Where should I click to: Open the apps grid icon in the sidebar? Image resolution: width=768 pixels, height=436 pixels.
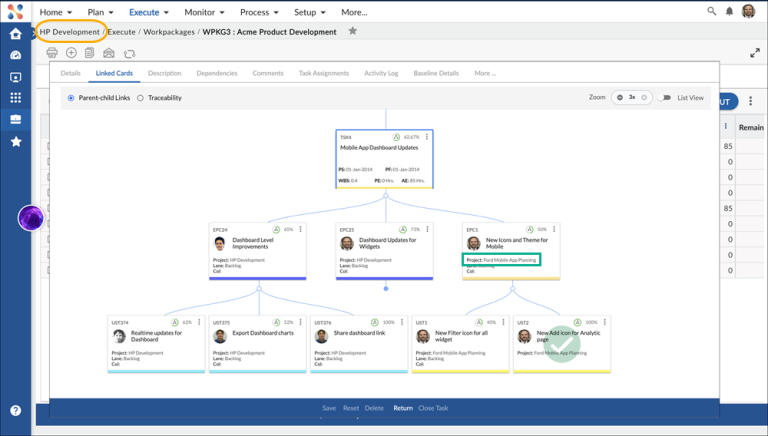(16, 97)
